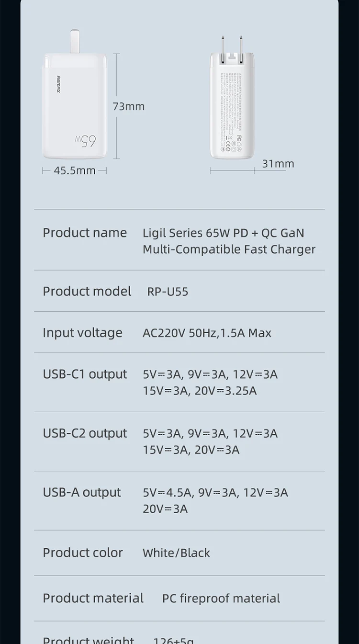Click the Product material label

(93, 598)
